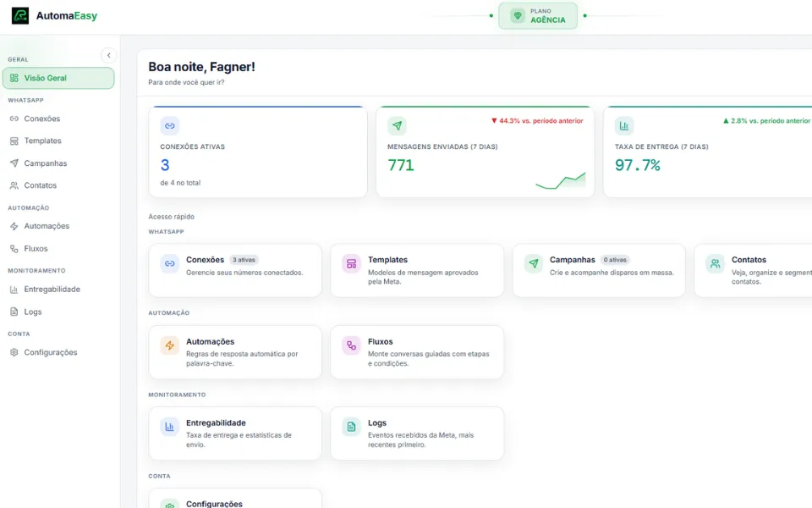This screenshot has width=812, height=508.
Task: Click the Conexões Ativas value 3
Action: click(x=165, y=165)
